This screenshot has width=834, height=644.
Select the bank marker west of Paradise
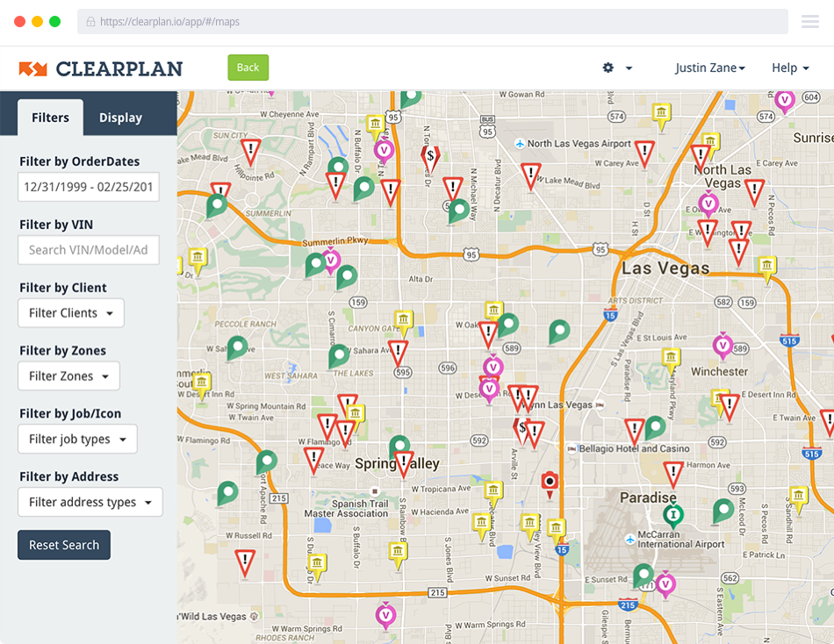[556, 528]
